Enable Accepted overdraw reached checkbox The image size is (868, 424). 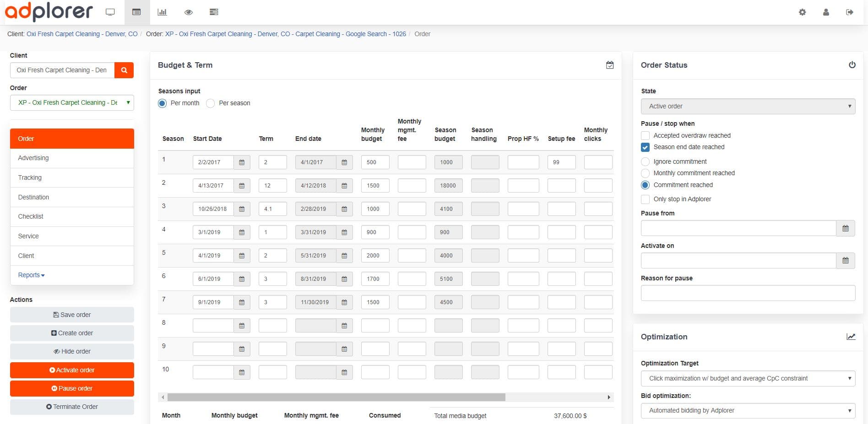tap(645, 136)
